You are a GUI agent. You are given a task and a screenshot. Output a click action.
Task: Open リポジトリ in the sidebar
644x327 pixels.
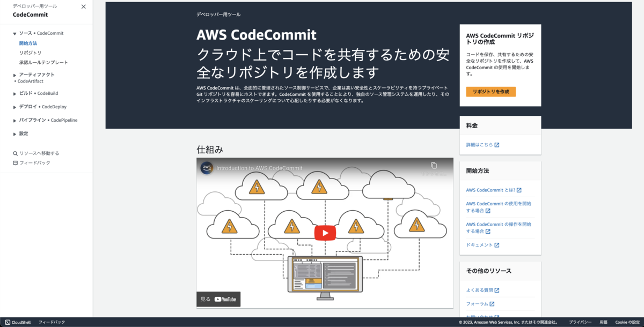pos(30,53)
